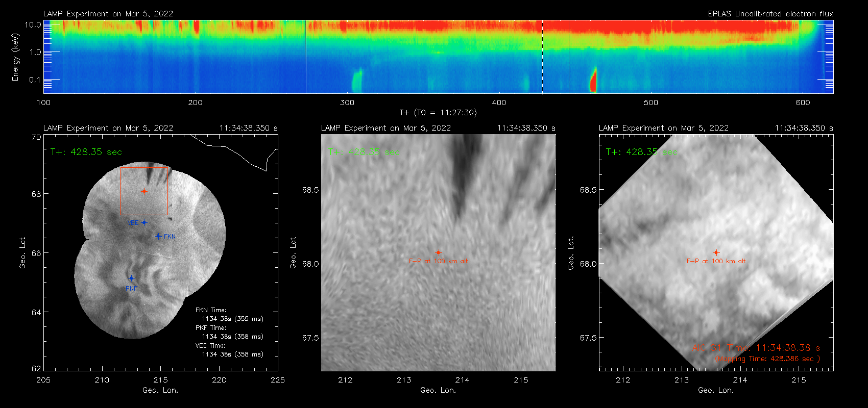The height and width of the screenshot is (408, 868).
Task: Click '215' longitude tick of right panel
Action: [799, 380]
